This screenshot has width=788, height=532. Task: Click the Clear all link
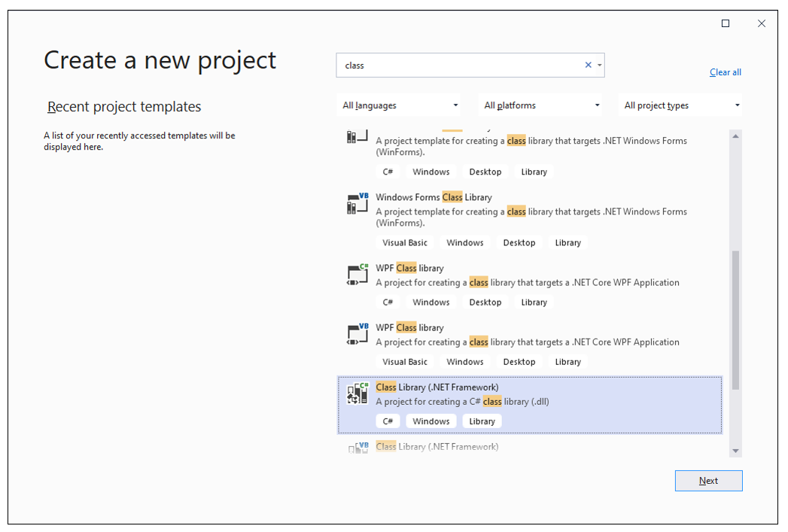pyautogui.click(x=726, y=72)
